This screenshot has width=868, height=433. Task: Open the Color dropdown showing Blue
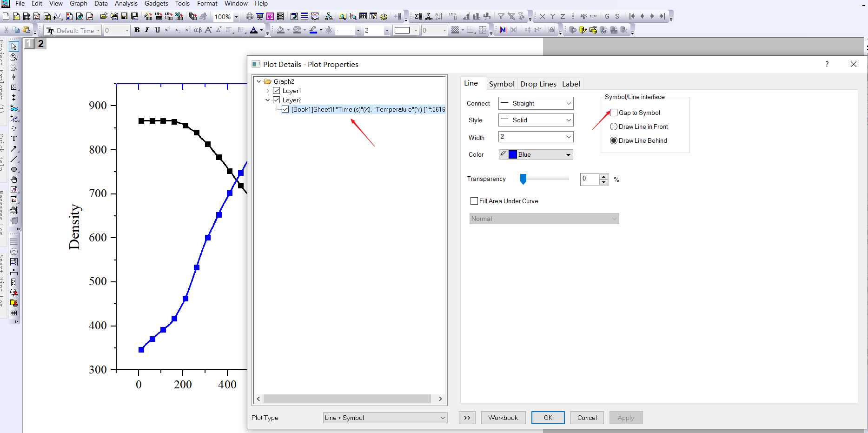pyautogui.click(x=536, y=154)
